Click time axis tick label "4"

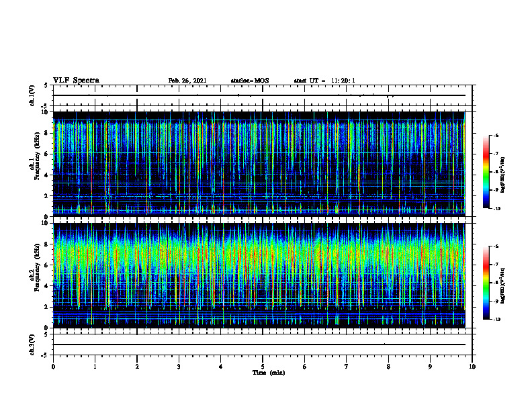click(221, 367)
